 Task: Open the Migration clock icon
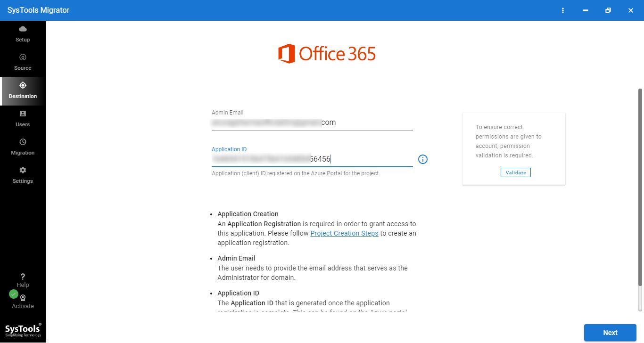click(x=23, y=142)
